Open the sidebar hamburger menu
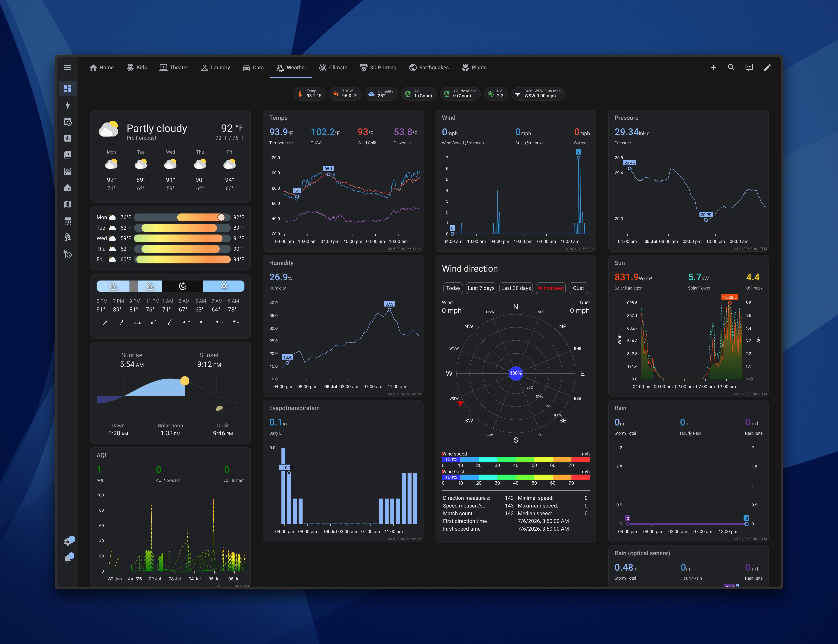This screenshot has width=838, height=644. [x=67, y=67]
